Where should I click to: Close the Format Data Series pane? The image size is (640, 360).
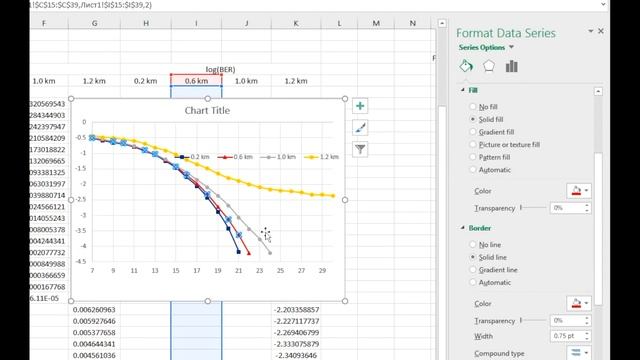(x=601, y=31)
